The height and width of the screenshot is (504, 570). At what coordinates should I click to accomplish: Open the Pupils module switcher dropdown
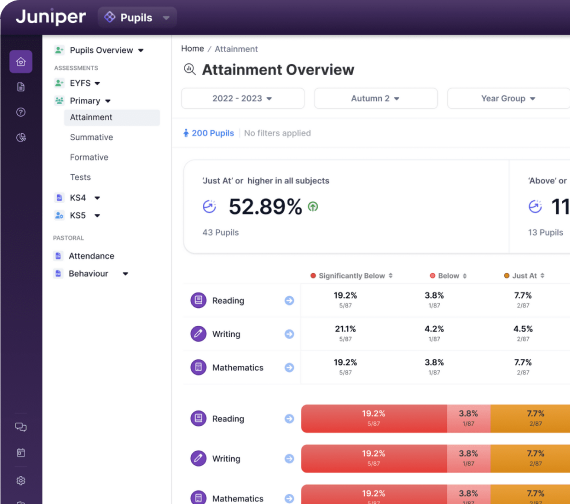(x=137, y=17)
